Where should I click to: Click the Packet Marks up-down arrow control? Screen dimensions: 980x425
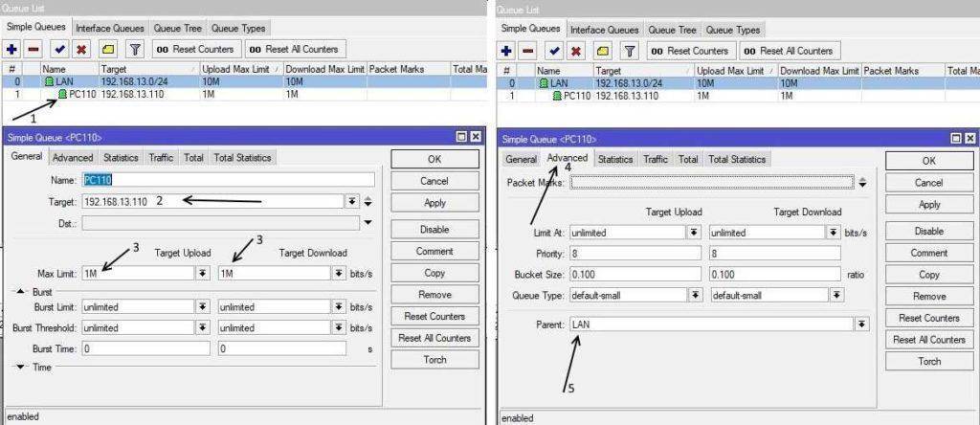pos(862,183)
